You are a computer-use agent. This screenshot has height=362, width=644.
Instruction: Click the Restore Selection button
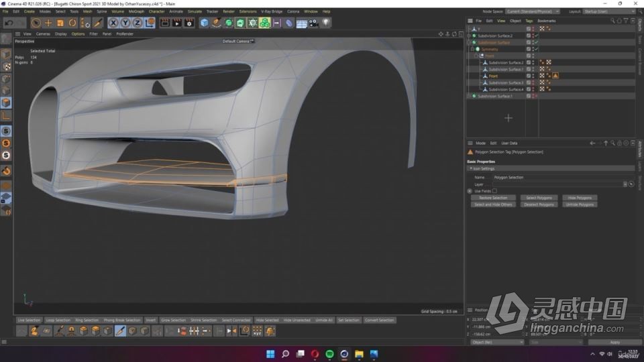[x=493, y=198]
